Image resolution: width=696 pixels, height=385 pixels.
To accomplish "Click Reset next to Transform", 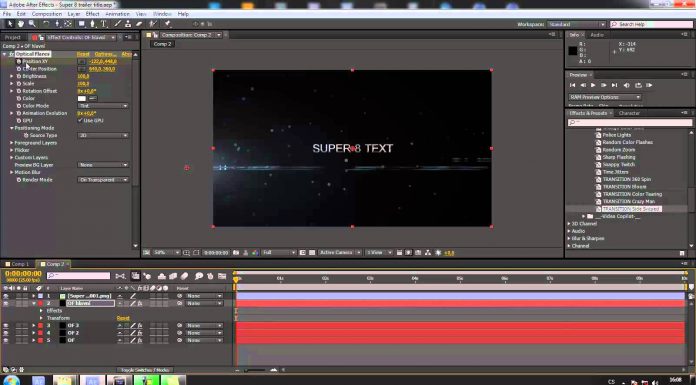I will coord(123,318).
